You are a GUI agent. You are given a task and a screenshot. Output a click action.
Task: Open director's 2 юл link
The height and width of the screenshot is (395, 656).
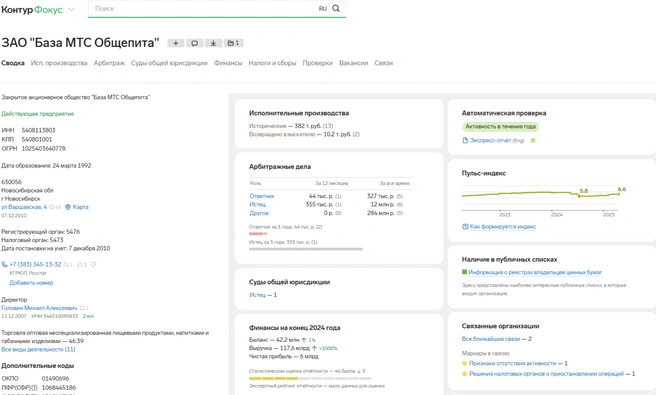(88, 316)
